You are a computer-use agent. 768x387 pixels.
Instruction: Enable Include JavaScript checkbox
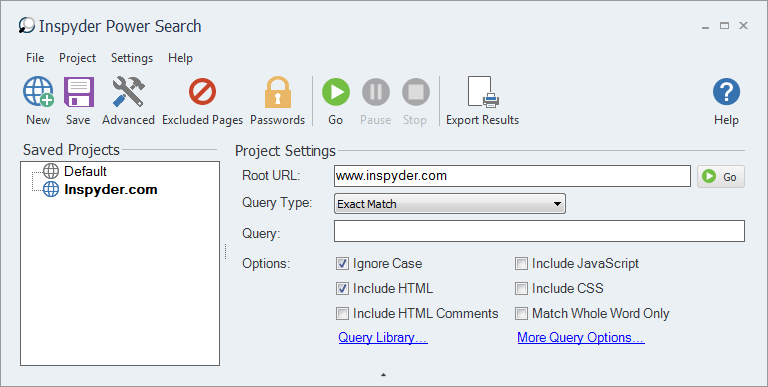click(x=521, y=264)
